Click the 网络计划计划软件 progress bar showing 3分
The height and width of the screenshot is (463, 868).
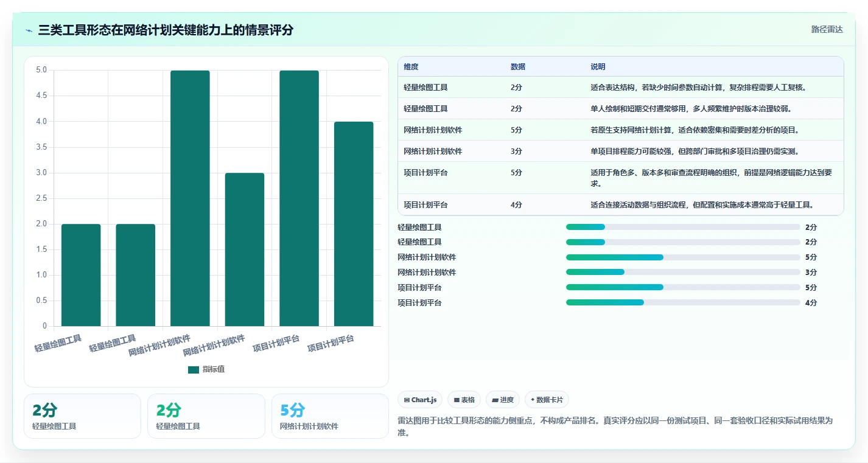683,273
